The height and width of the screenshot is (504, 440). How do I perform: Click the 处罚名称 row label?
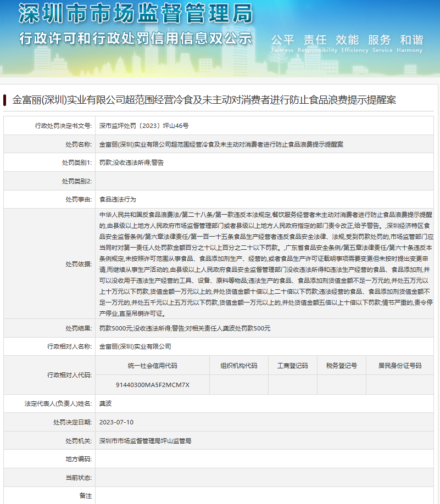coord(79,144)
